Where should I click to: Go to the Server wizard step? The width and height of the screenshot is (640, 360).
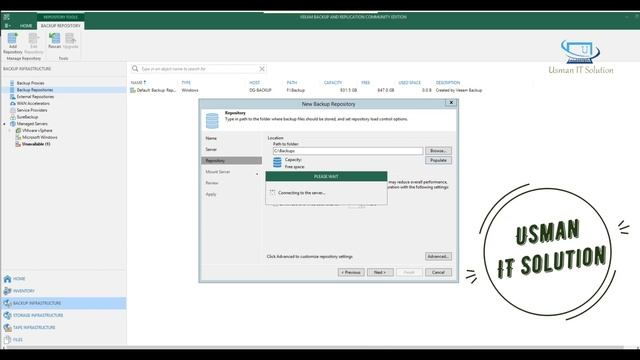tap(211, 149)
